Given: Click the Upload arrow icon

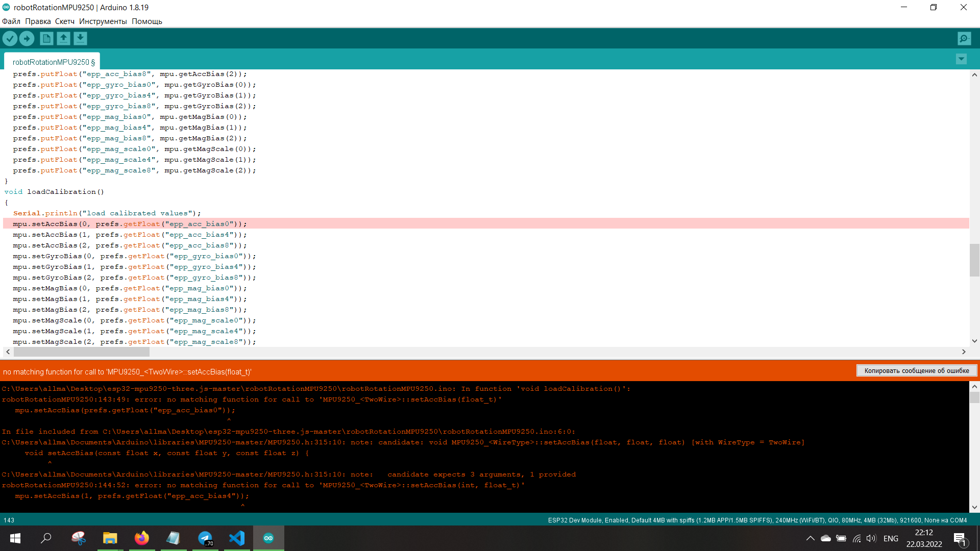Looking at the screenshot, I should tap(27, 38).
